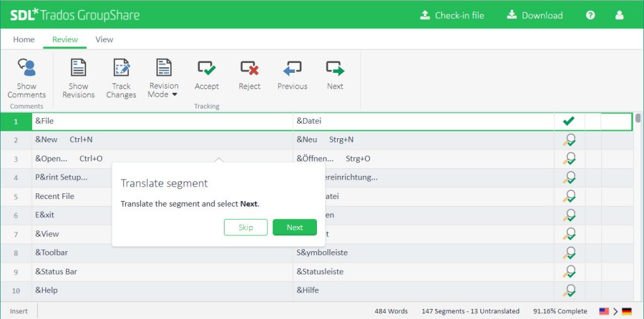Click the Check-in file button

452,15
